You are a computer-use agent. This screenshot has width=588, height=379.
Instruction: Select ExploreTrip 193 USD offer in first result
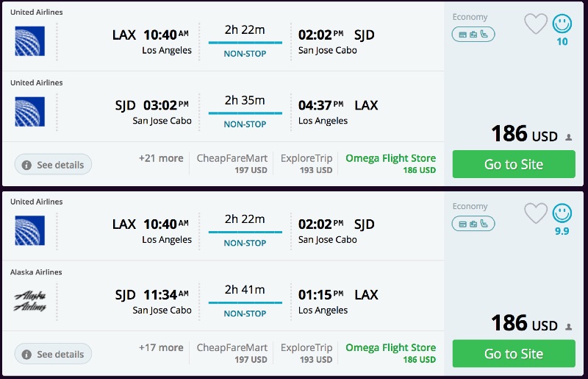(x=306, y=163)
